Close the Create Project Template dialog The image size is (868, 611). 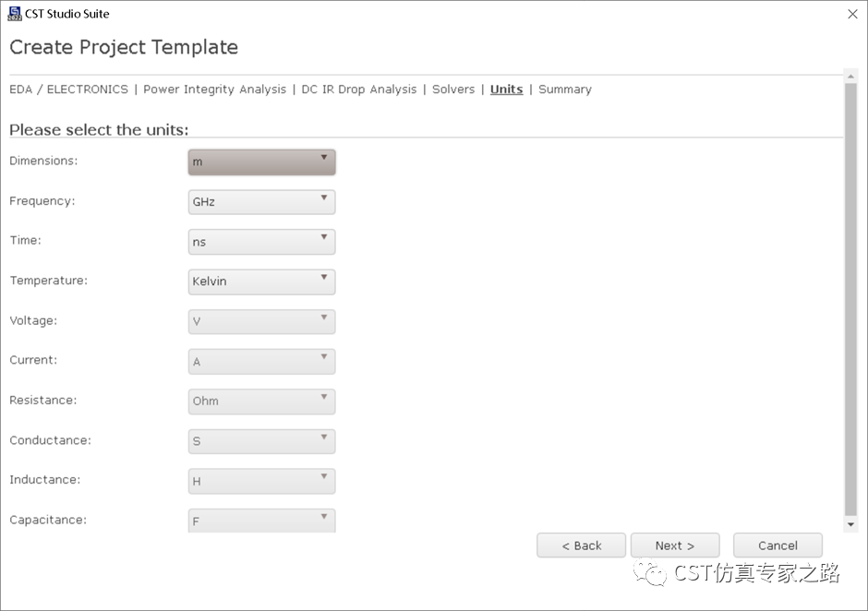tap(852, 15)
